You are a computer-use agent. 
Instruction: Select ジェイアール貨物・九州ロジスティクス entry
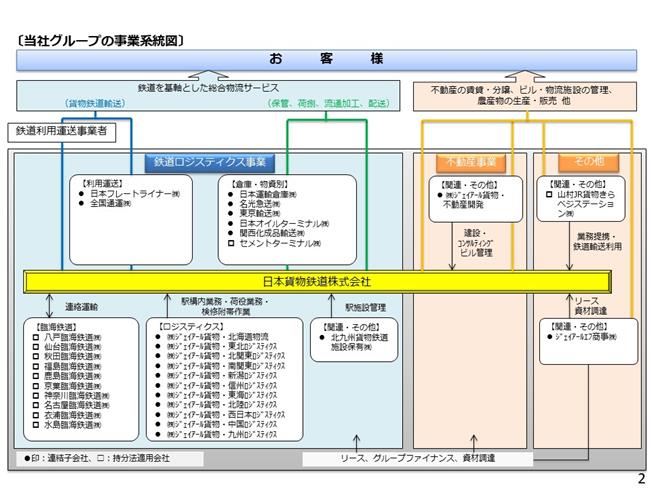(216, 434)
